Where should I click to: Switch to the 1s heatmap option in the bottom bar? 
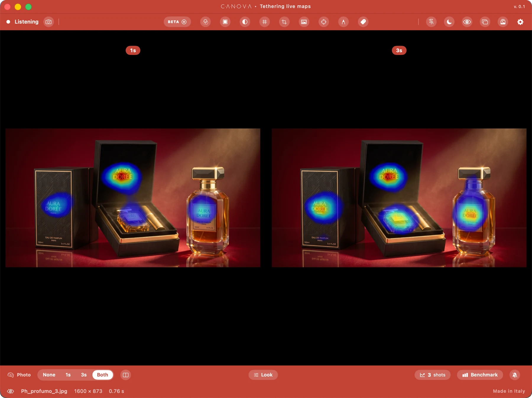point(68,375)
